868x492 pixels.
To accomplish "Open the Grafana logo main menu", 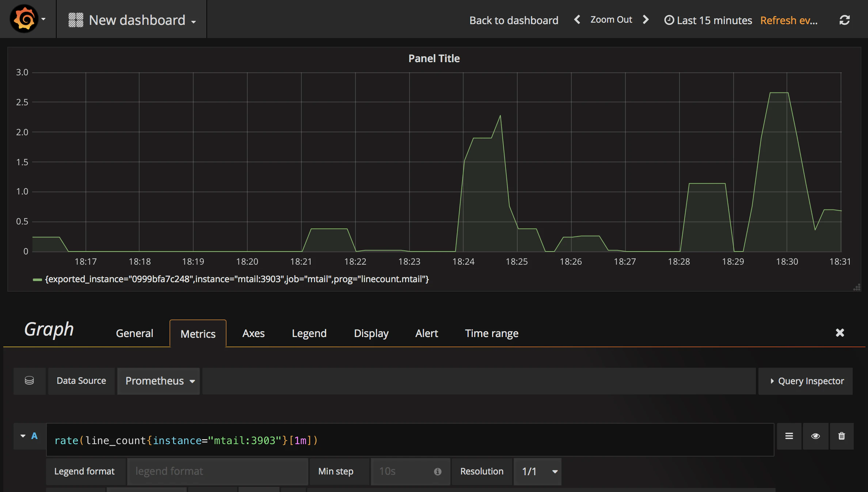I will coord(27,19).
